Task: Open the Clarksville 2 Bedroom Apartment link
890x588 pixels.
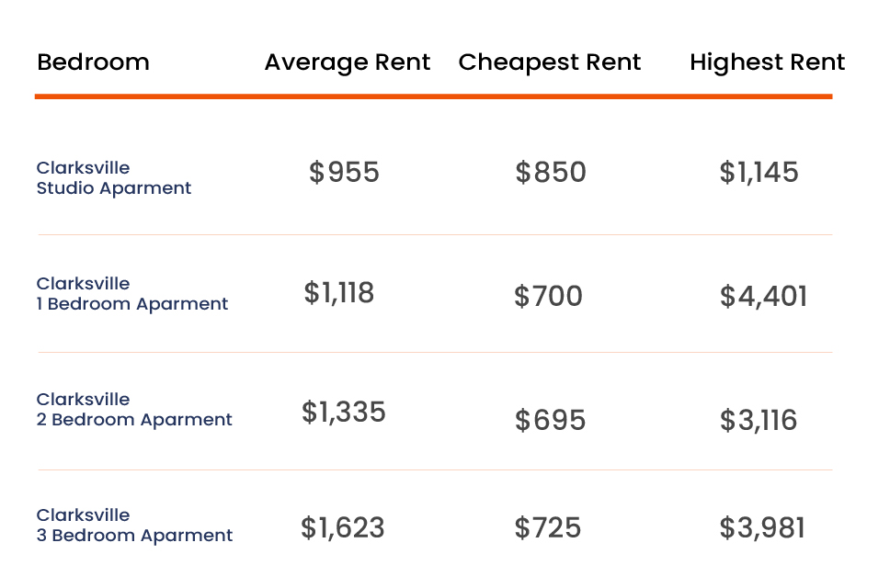Action: tap(134, 409)
